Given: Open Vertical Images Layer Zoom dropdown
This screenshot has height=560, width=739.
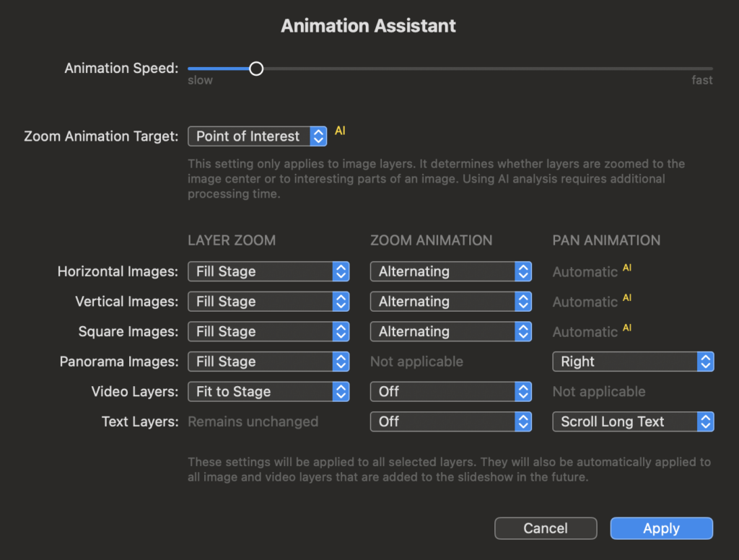Looking at the screenshot, I should point(268,302).
